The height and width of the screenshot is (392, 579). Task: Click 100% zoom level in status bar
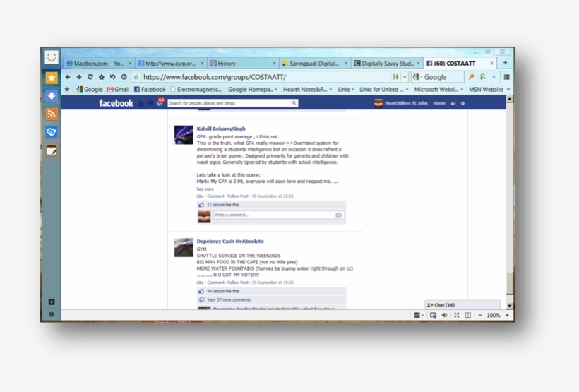point(494,315)
